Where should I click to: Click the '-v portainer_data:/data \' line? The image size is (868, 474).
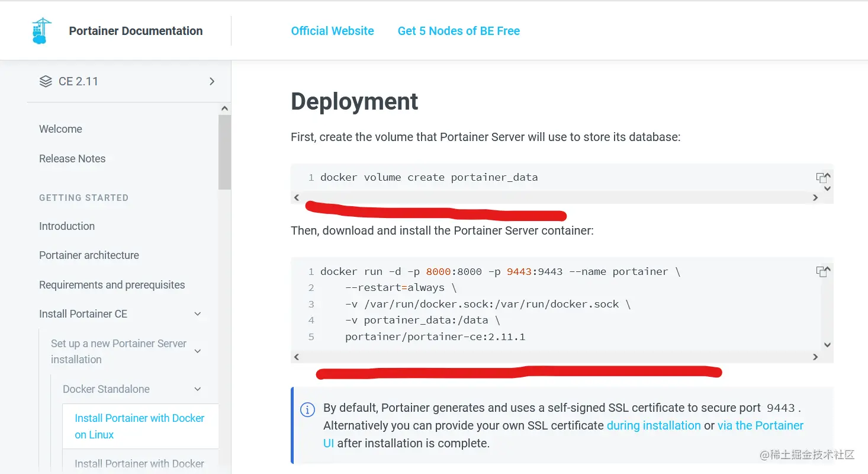click(x=423, y=321)
